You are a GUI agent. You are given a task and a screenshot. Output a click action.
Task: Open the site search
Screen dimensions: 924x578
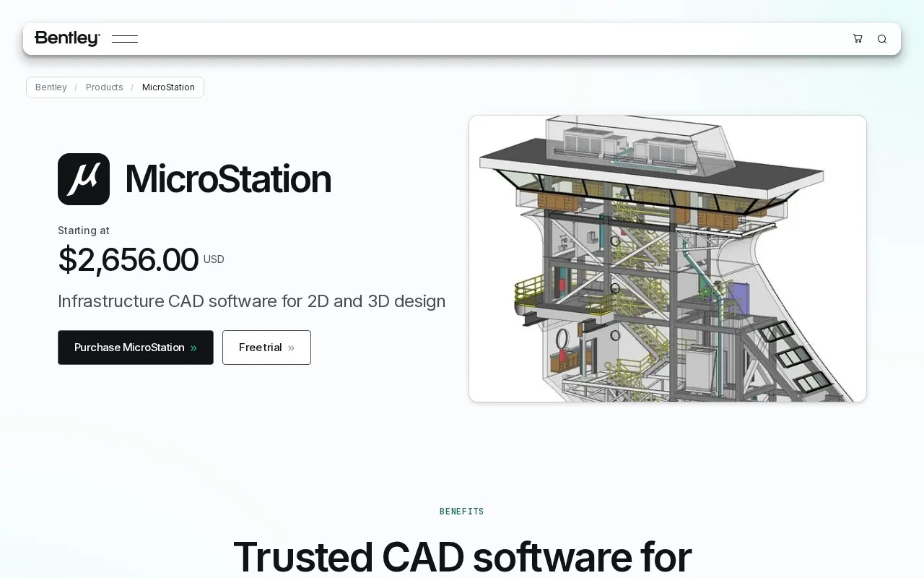point(882,39)
